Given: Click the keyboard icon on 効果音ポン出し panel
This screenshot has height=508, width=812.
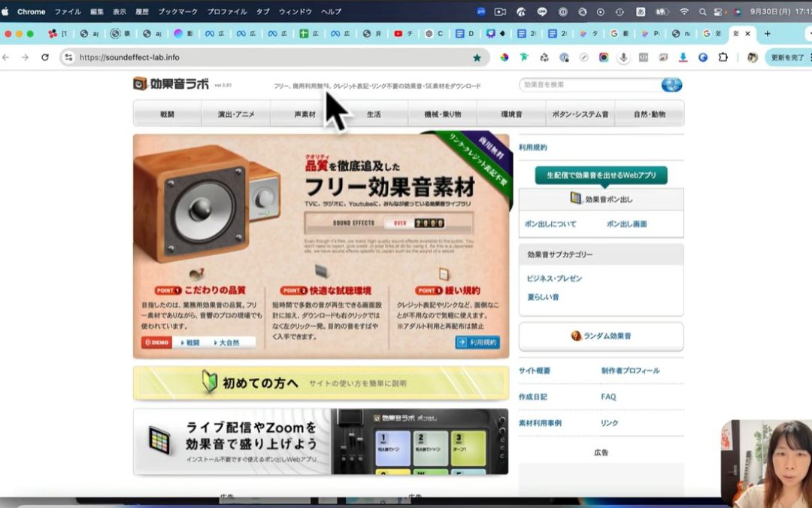Looking at the screenshot, I should click(x=575, y=197).
